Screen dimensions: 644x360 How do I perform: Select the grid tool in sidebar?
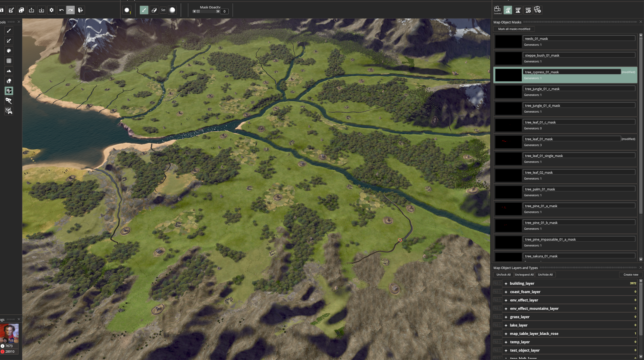click(x=9, y=61)
